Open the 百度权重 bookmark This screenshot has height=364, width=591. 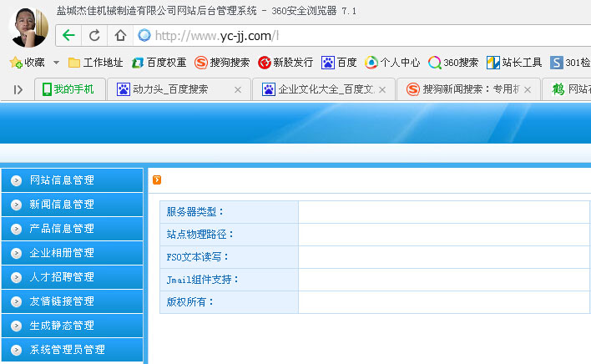coord(159,63)
